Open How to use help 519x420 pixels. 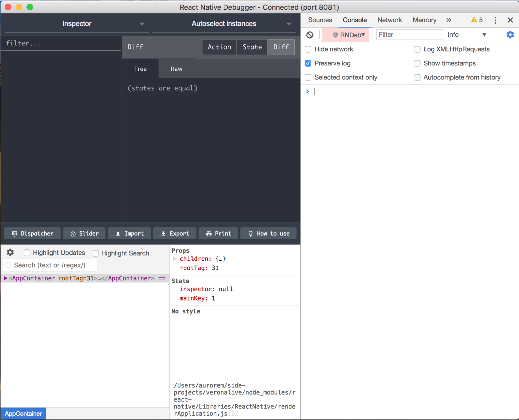269,233
